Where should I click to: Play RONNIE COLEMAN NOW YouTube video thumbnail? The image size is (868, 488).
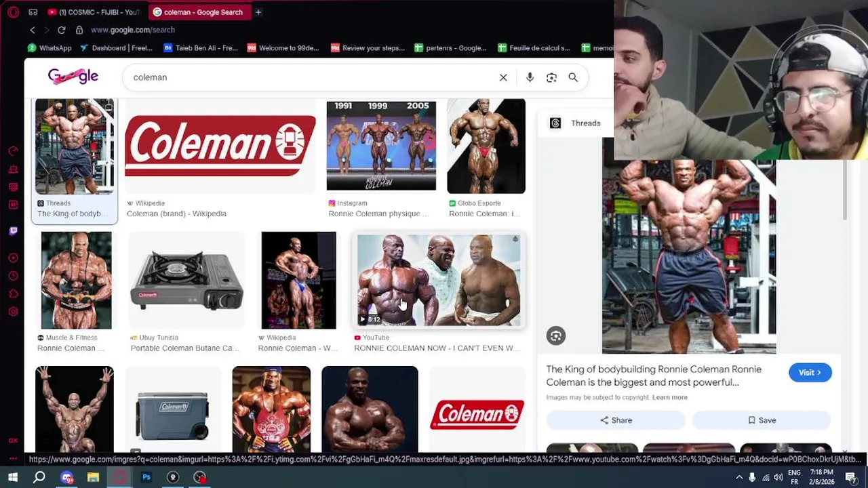[x=439, y=280]
